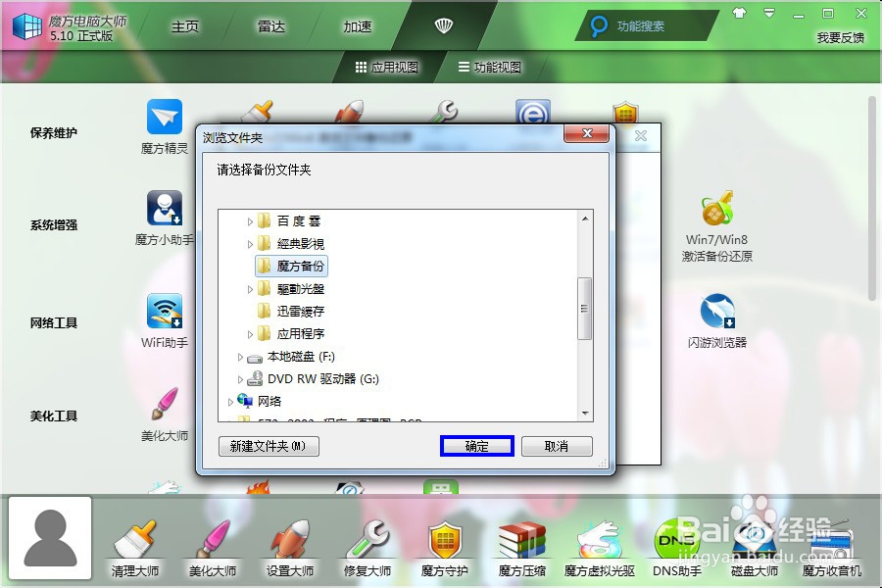882x588 pixels.
Task: Switch to 加速 tab
Action: (358, 26)
